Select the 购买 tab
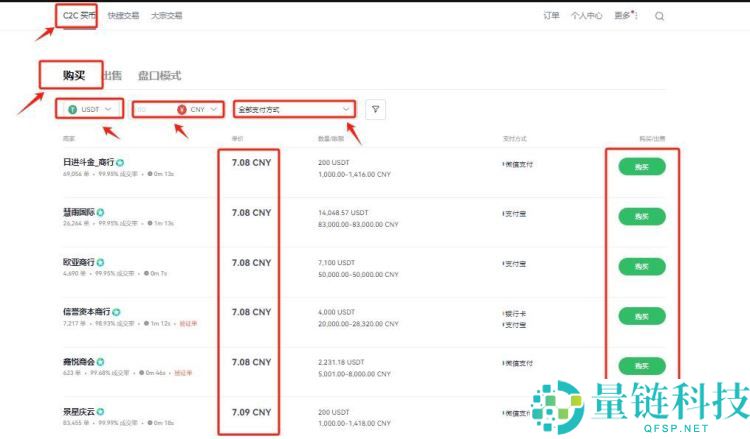 click(73, 76)
